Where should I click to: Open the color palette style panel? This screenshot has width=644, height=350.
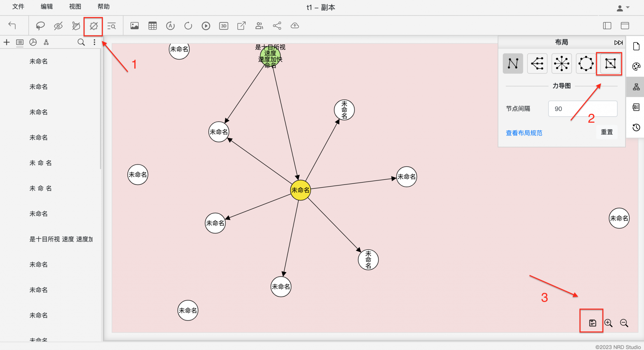(636, 67)
